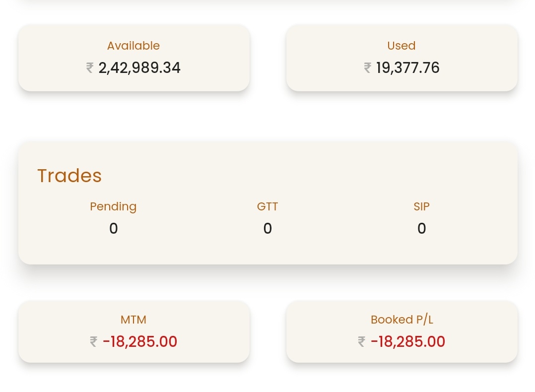The width and height of the screenshot is (535, 392).
Task: View GTT orders label
Action: tap(267, 206)
